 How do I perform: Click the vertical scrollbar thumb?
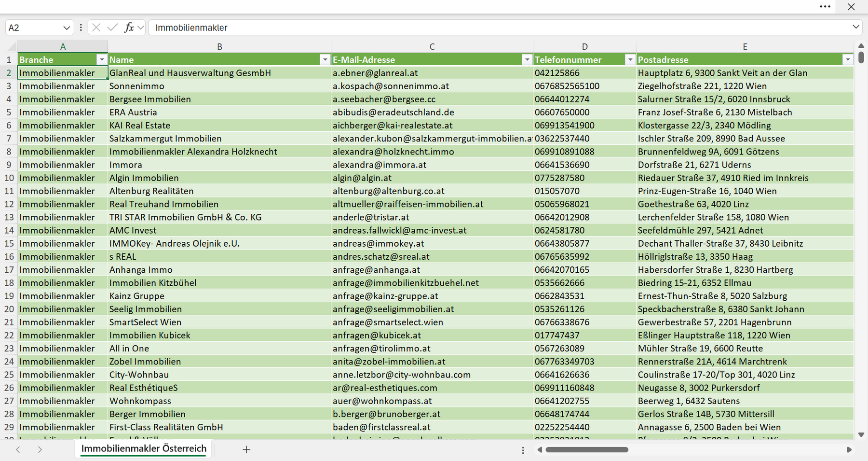861,57
